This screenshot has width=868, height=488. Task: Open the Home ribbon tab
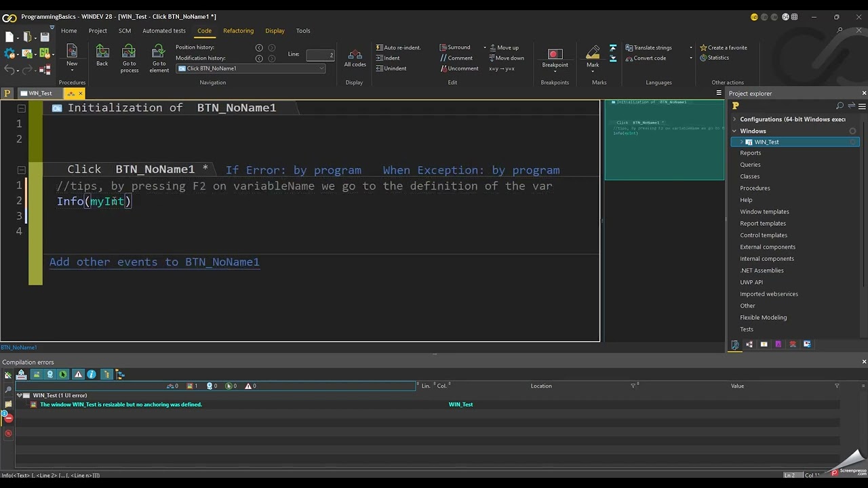click(68, 30)
